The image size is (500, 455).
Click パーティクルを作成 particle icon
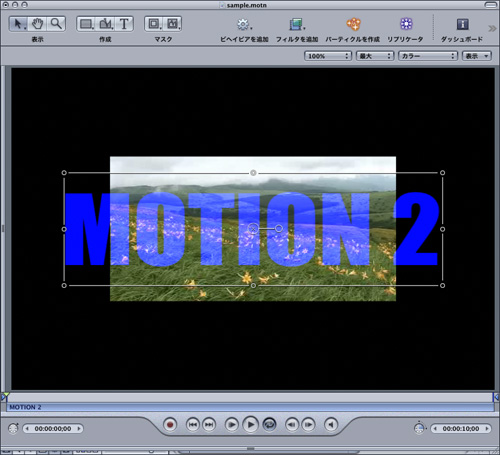tap(353, 24)
